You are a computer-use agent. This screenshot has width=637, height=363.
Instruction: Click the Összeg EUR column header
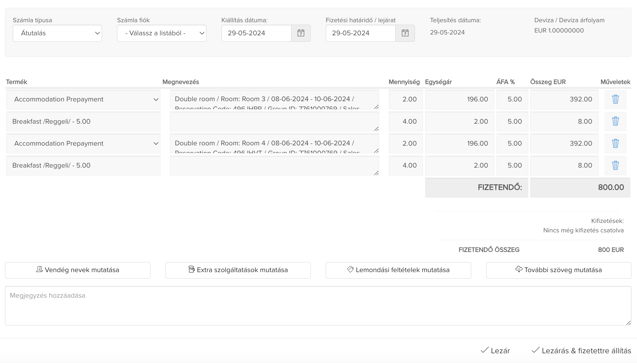pyautogui.click(x=548, y=82)
